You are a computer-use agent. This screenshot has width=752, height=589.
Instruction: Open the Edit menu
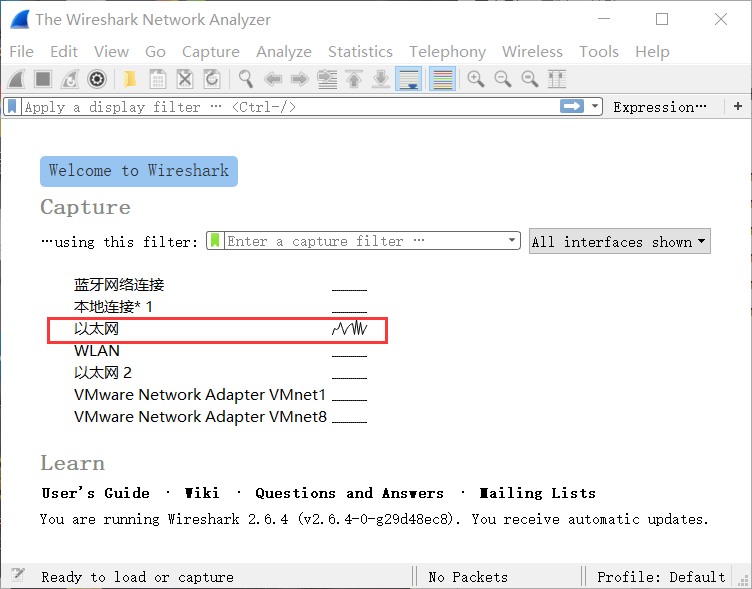64,51
